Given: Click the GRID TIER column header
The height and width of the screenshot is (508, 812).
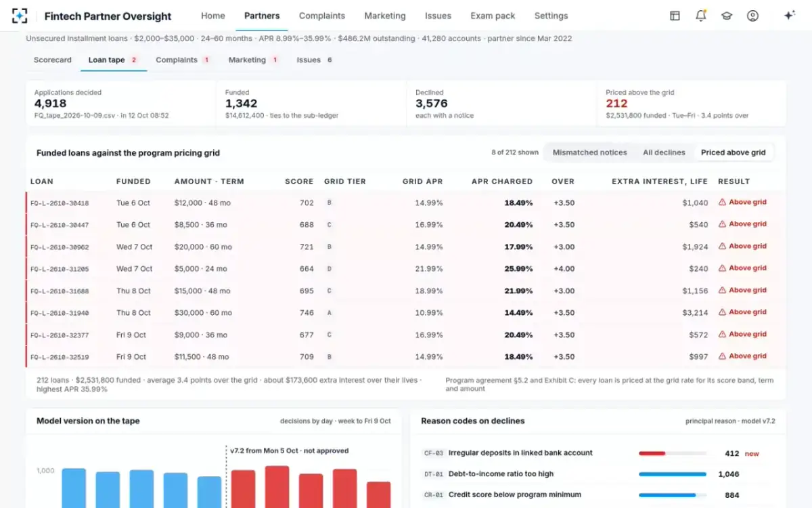Looking at the screenshot, I should pyautogui.click(x=345, y=182).
